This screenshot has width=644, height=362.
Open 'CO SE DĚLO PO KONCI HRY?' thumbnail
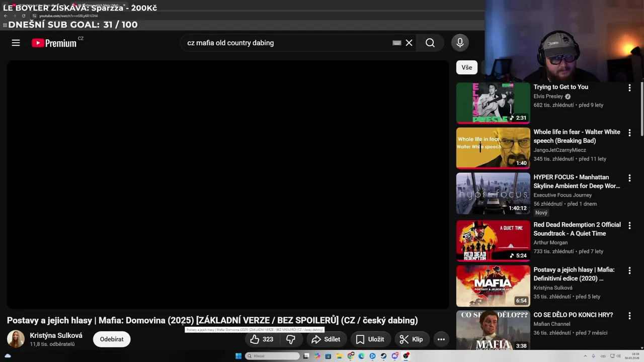coord(493,330)
